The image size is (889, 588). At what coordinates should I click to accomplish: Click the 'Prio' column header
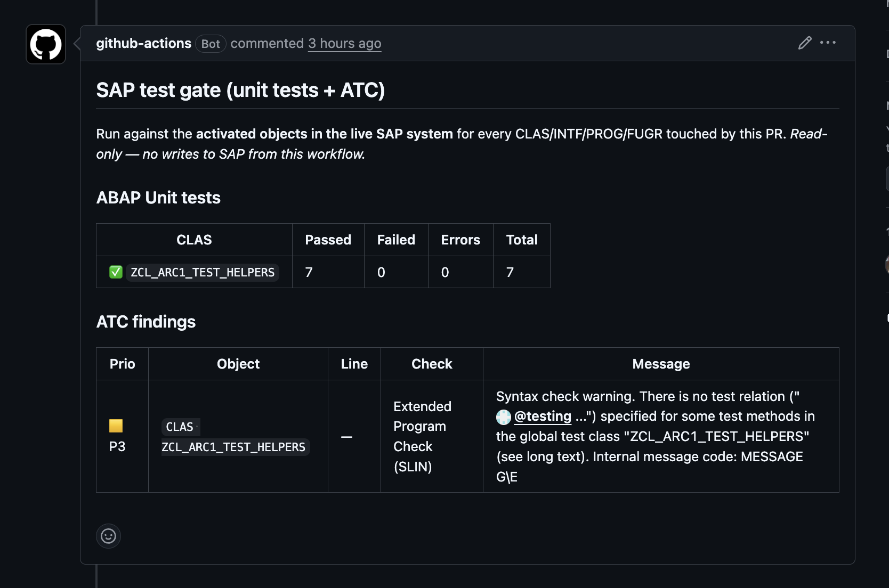tap(122, 364)
